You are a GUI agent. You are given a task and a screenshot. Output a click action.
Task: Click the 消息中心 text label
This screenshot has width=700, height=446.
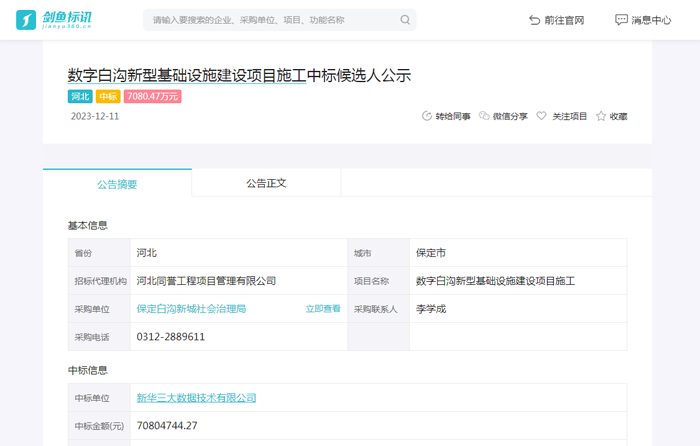651,20
